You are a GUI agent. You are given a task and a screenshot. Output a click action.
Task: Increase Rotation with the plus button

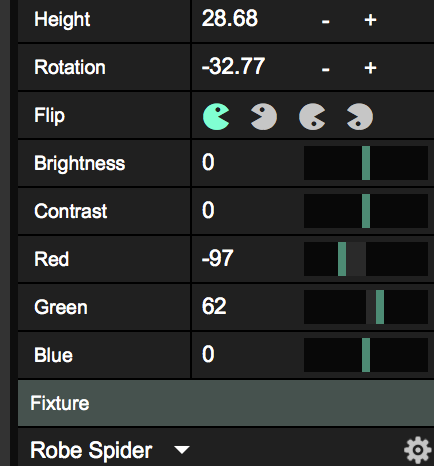tap(370, 68)
